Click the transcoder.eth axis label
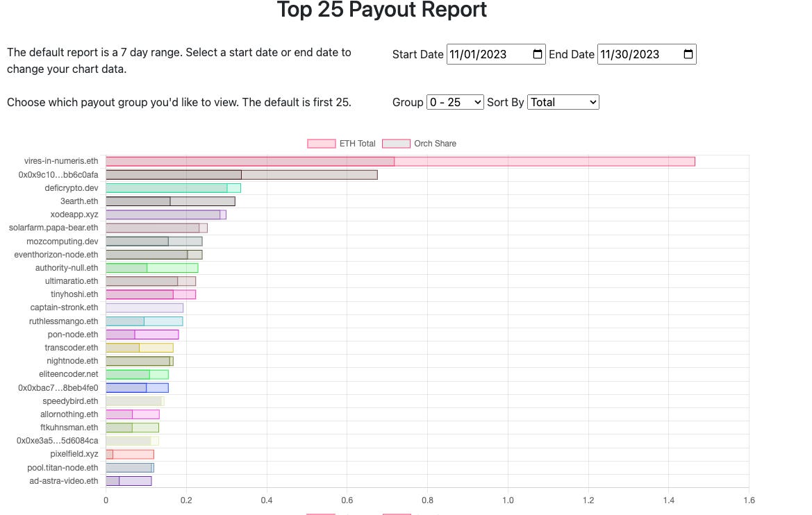 click(72, 347)
